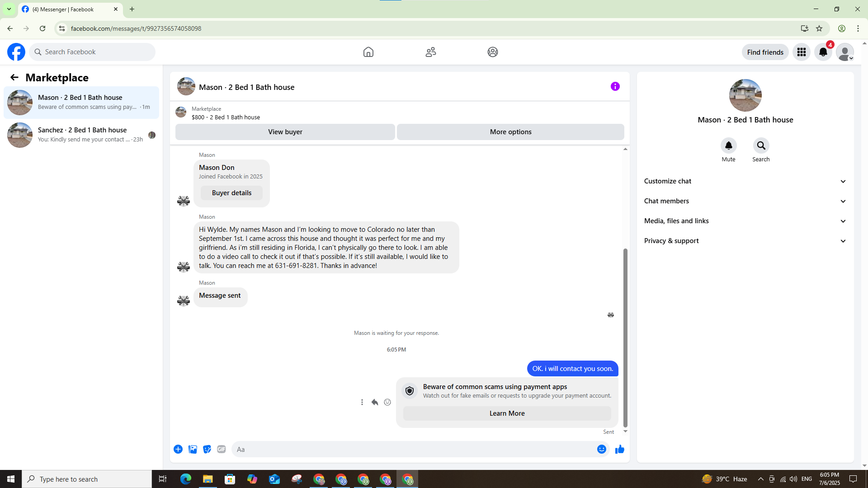Click the More options button
The width and height of the screenshot is (868, 488).
pyautogui.click(x=511, y=132)
